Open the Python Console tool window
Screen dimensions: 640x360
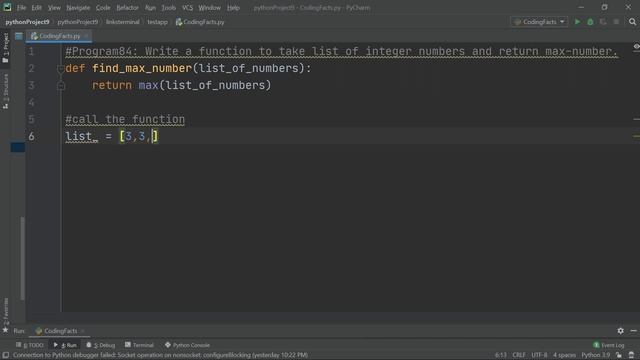[x=187, y=345]
